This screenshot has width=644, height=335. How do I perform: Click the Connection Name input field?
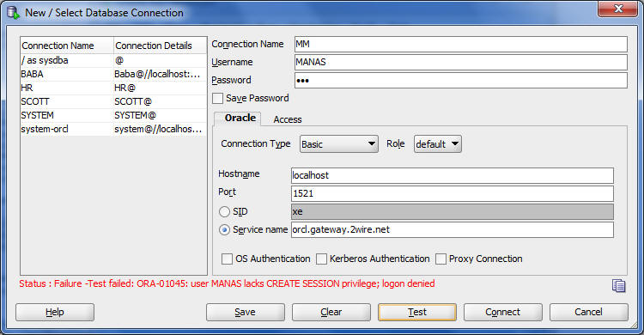point(461,45)
